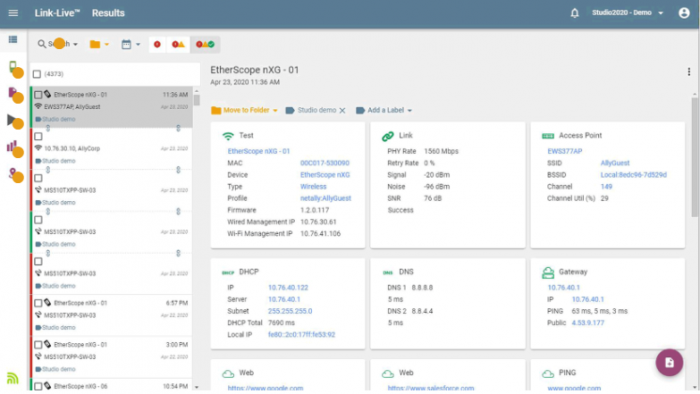Open the notifications bell

pyautogui.click(x=575, y=13)
